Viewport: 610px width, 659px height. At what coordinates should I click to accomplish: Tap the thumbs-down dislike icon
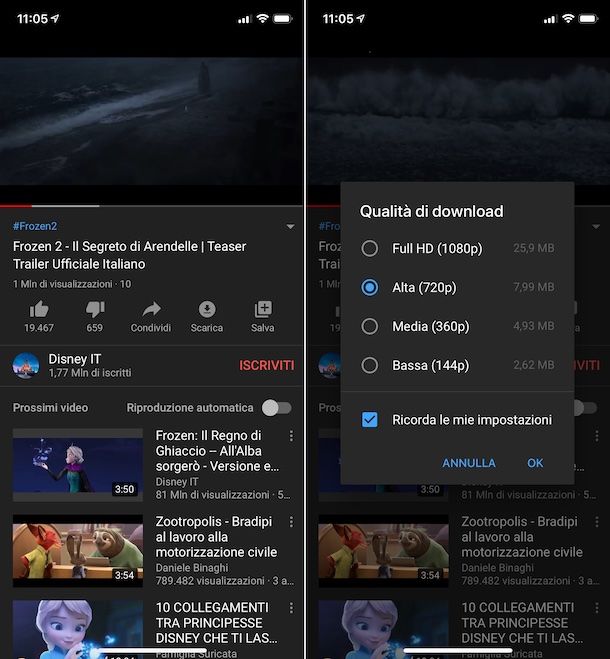point(95,310)
